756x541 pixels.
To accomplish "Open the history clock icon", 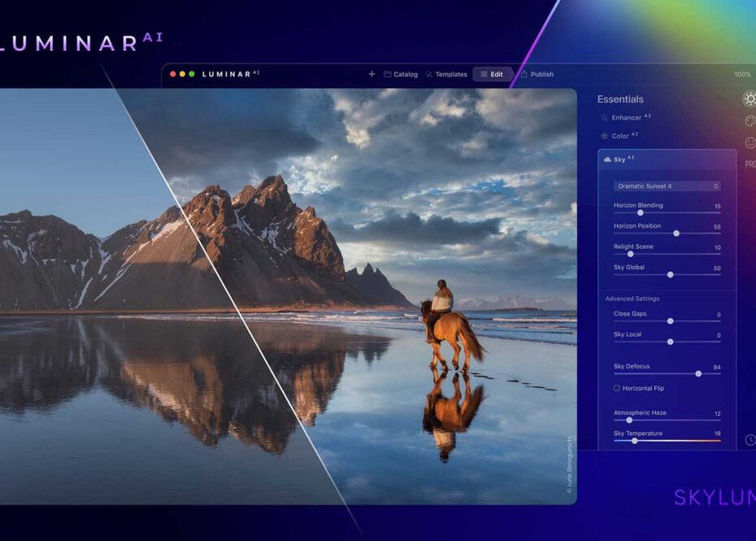I will tap(750, 439).
